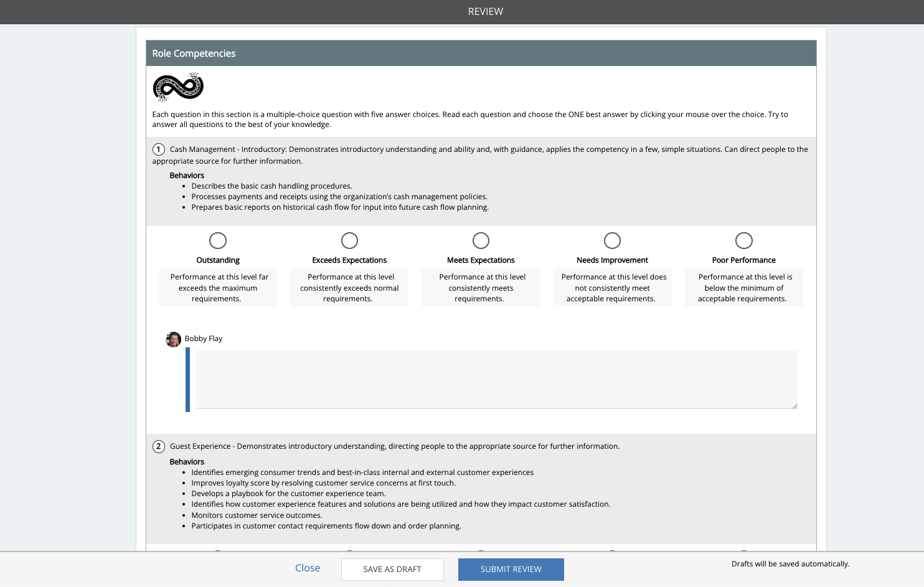Viewport: 924px width, 587px height.
Task: Click 'Develops a playbook' behavior line
Action: (x=288, y=494)
